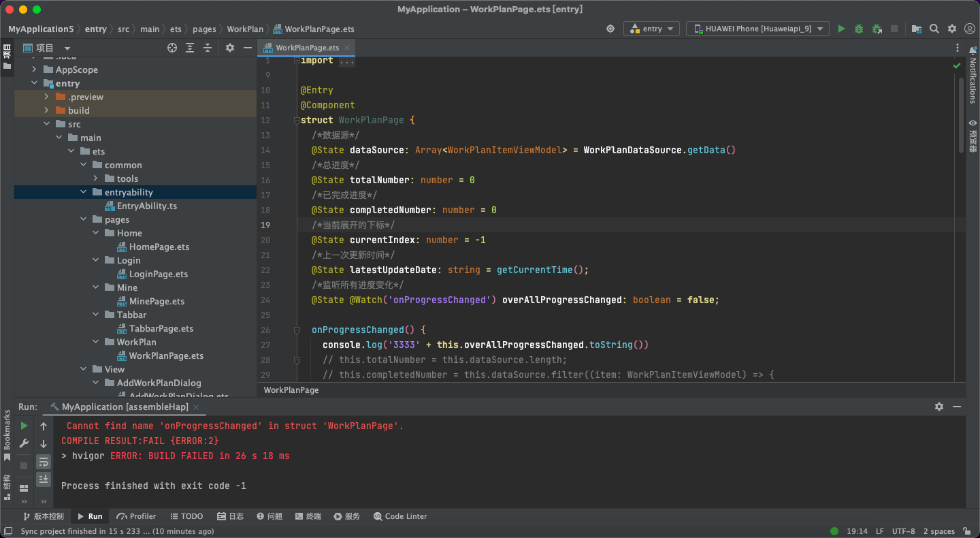The width and height of the screenshot is (980, 538).
Task: Toggle tool window bars at bottom-left corner
Action: (7, 531)
